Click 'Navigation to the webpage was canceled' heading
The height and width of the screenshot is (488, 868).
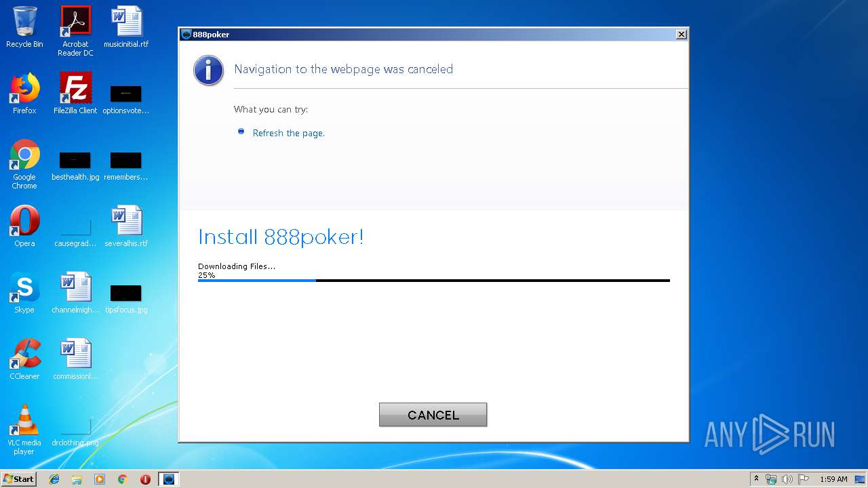(343, 69)
